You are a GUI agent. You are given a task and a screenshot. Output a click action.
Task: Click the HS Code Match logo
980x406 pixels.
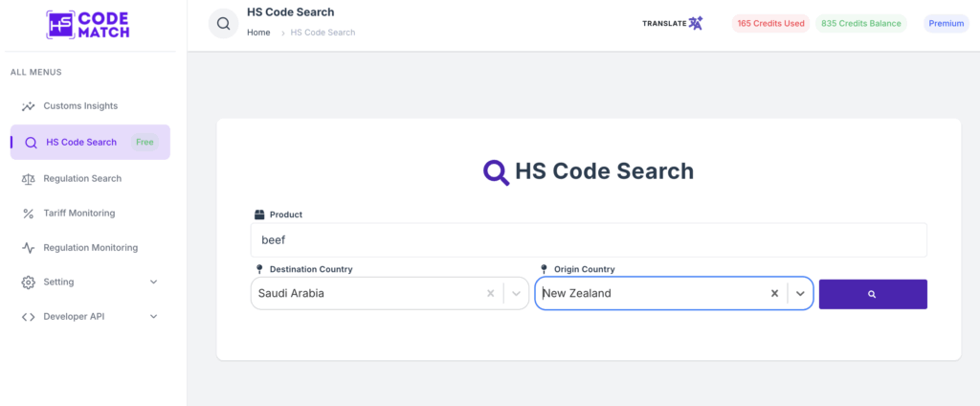pyautogui.click(x=87, y=25)
